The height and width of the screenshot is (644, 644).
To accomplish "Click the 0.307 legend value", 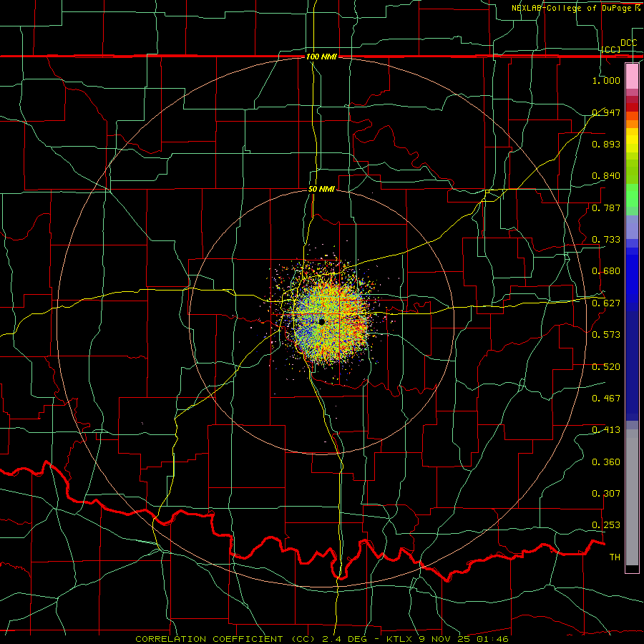I will 606,494.
